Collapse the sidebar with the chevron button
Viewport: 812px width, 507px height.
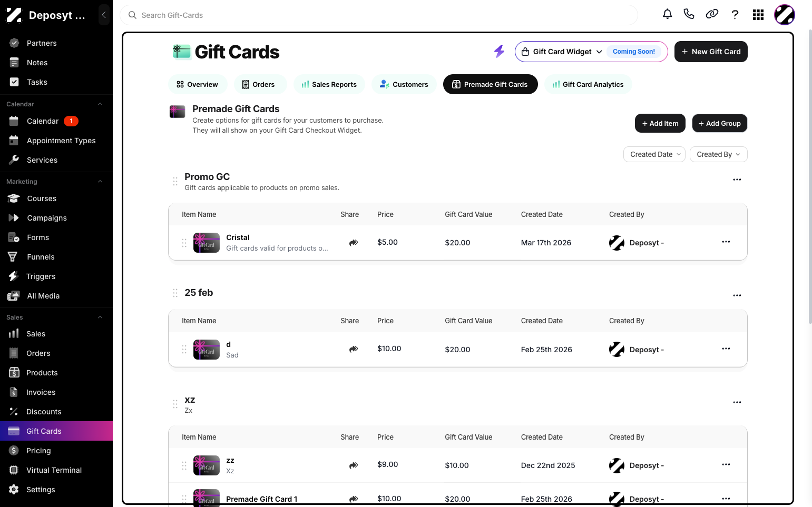pyautogui.click(x=104, y=15)
